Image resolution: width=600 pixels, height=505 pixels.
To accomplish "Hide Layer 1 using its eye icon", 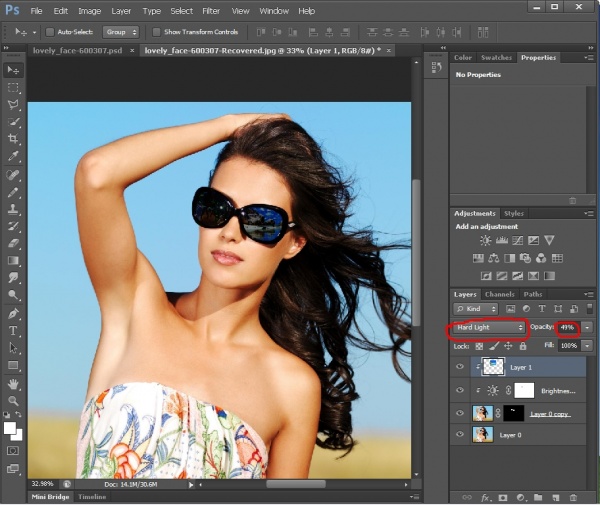I will coord(460,367).
